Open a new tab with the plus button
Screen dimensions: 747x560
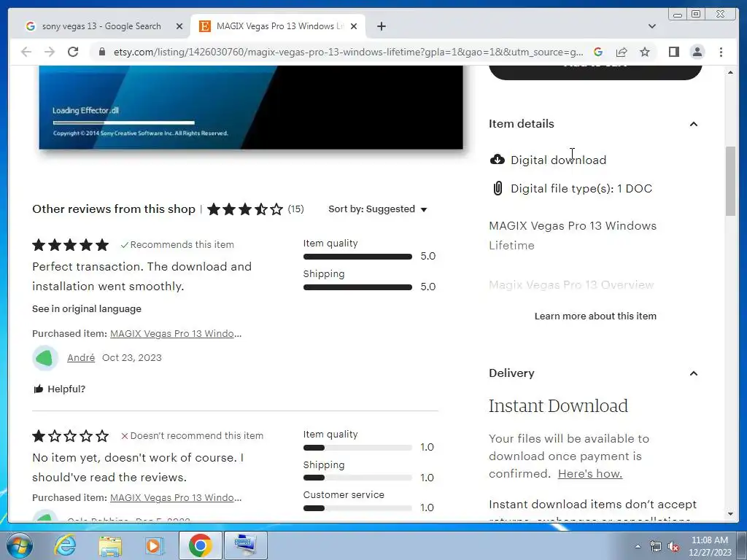click(381, 26)
